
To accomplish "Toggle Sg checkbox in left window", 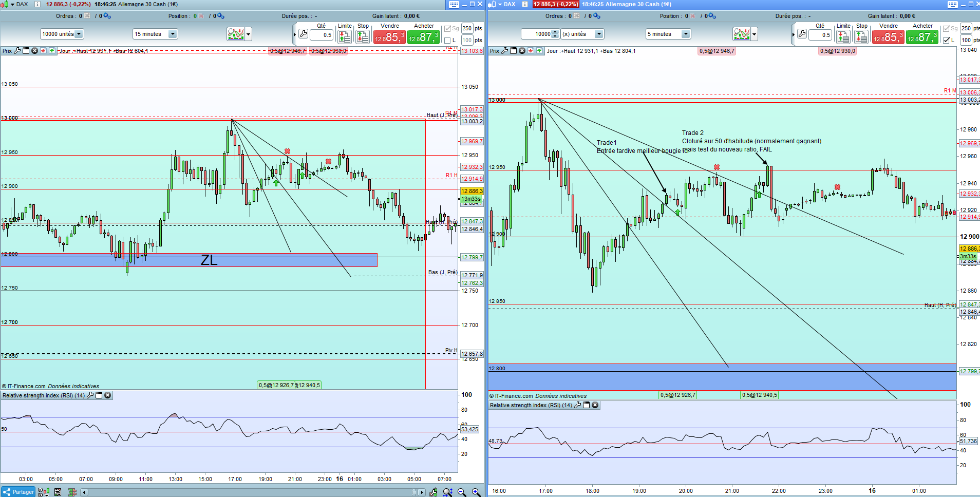I will click(447, 29).
